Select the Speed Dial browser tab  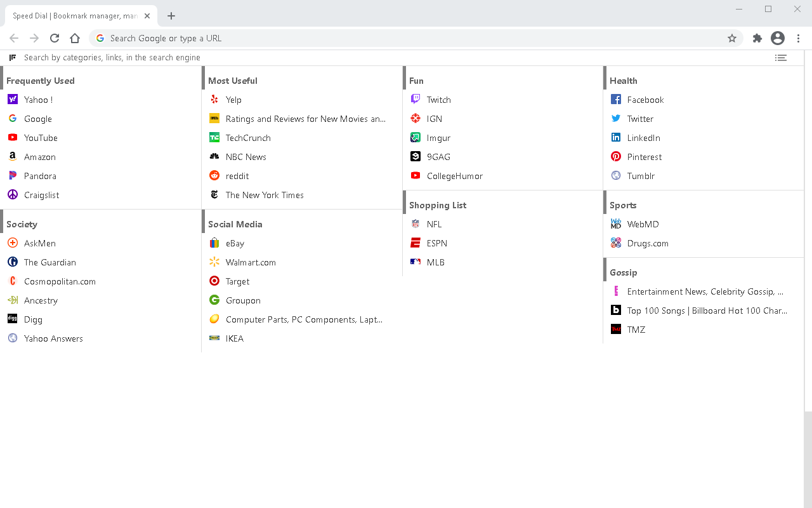coord(75,16)
